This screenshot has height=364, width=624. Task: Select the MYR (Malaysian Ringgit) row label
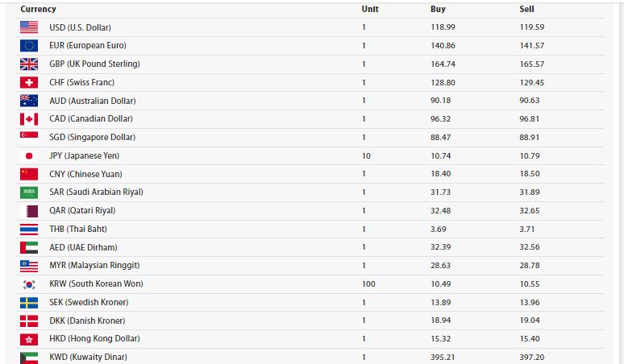pyautogui.click(x=94, y=265)
